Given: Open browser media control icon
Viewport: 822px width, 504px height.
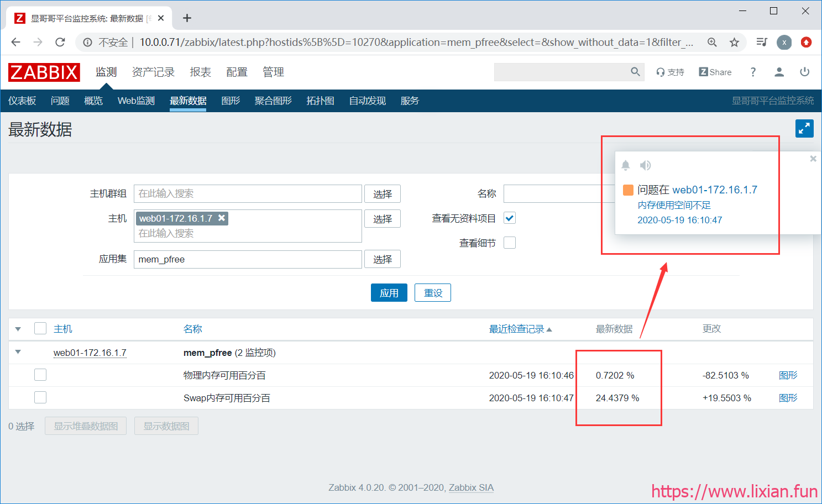Looking at the screenshot, I should coord(762,42).
